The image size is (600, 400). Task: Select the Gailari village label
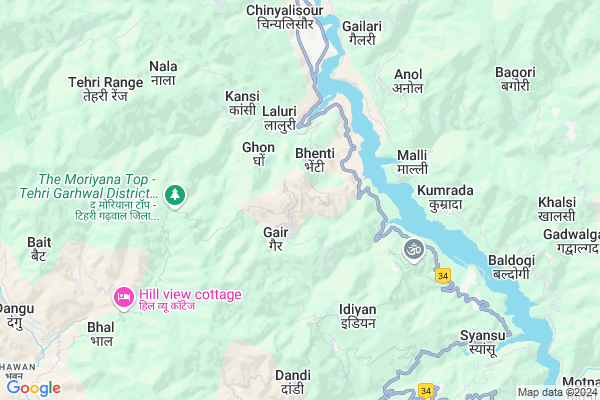point(362,33)
